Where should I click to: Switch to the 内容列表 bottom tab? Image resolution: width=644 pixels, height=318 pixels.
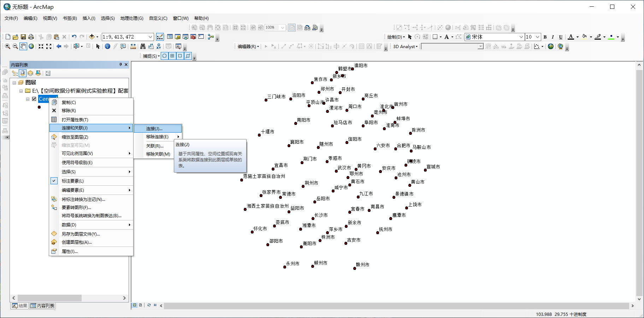[42, 306]
